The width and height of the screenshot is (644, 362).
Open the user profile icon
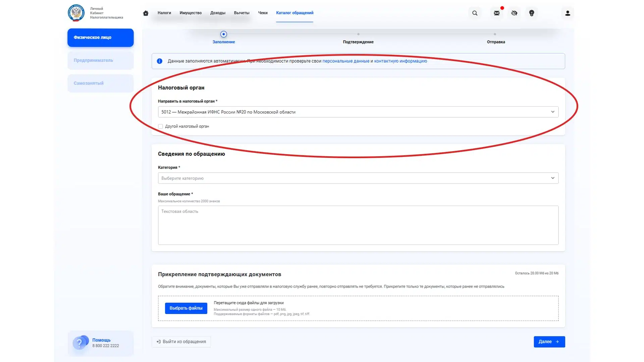[568, 13]
